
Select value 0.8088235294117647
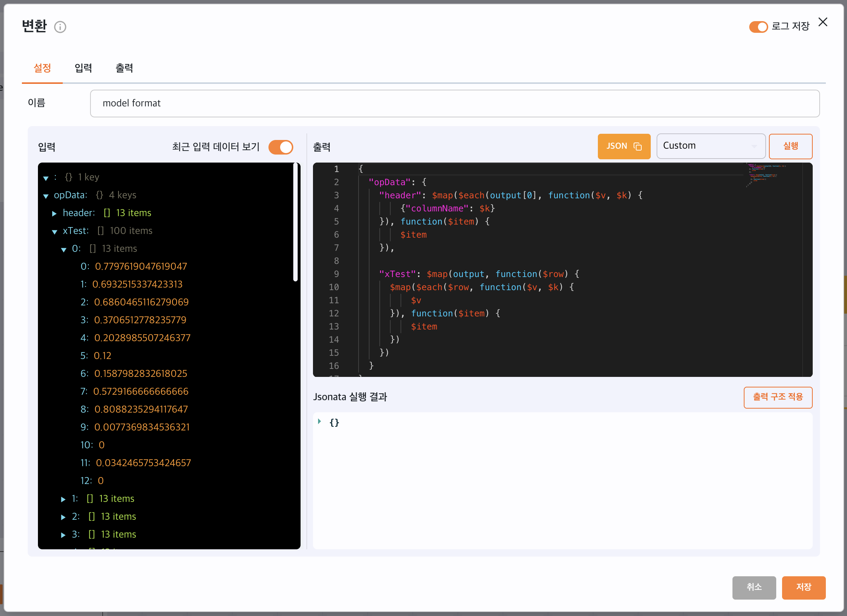click(141, 410)
